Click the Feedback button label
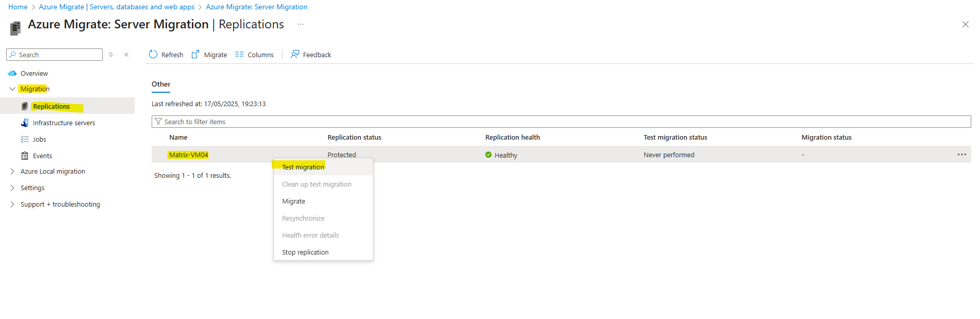Viewport: 980px width, 319px height. 317,55
